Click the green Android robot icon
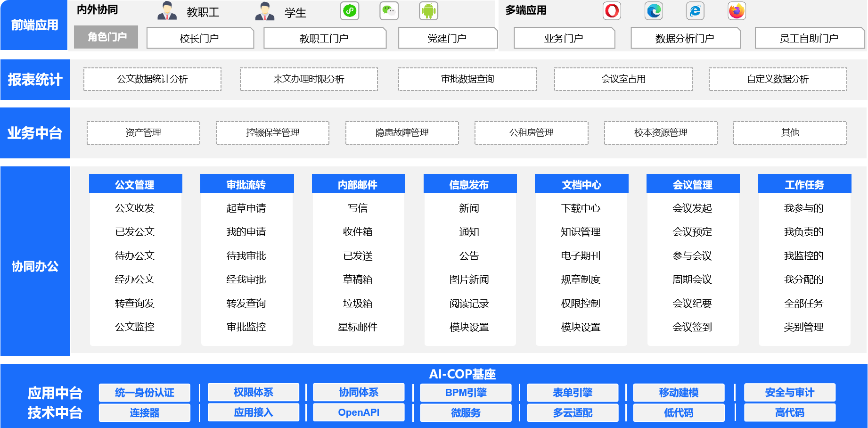This screenshot has width=868, height=428. point(428,11)
